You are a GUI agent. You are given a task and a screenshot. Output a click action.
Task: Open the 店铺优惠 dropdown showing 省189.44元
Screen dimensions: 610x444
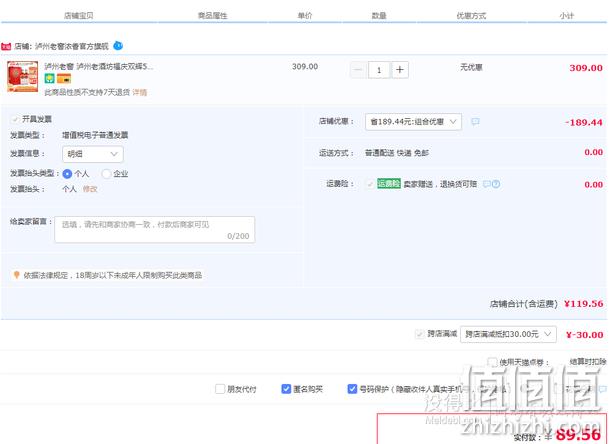(413, 122)
